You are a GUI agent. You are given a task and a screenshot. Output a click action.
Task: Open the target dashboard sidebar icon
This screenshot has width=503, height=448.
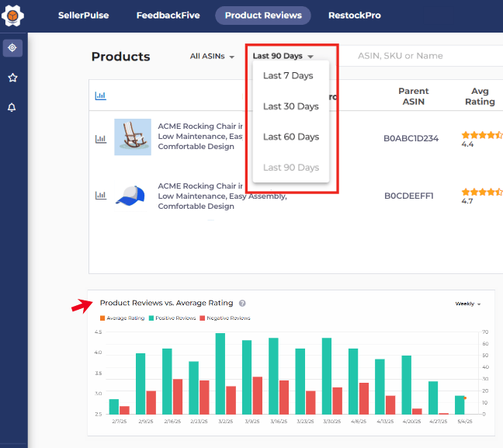(12, 48)
